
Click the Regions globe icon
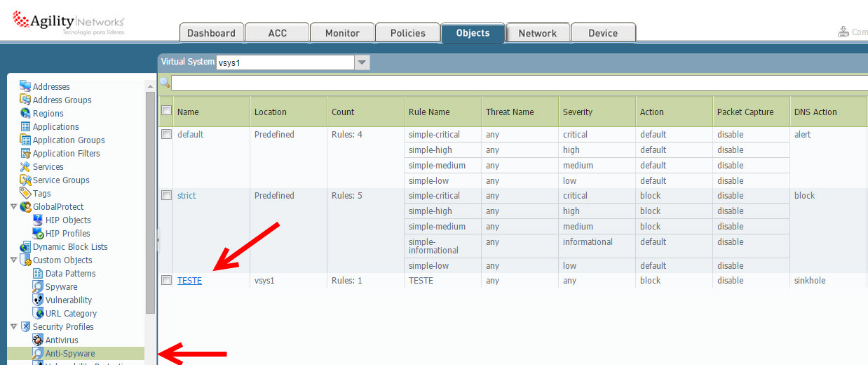coord(25,113)
